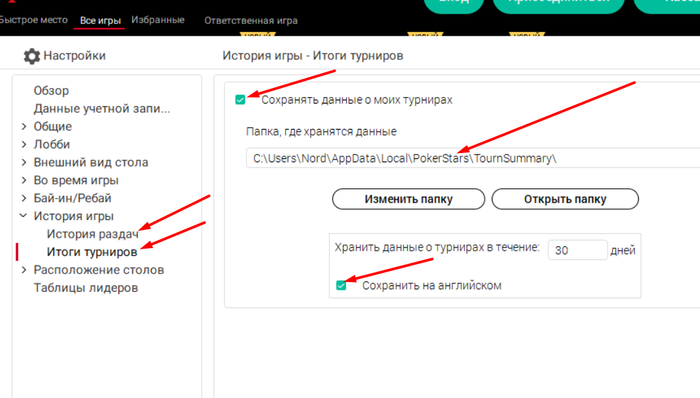Select Итоги турниров in settings tree

click(92, 252)
